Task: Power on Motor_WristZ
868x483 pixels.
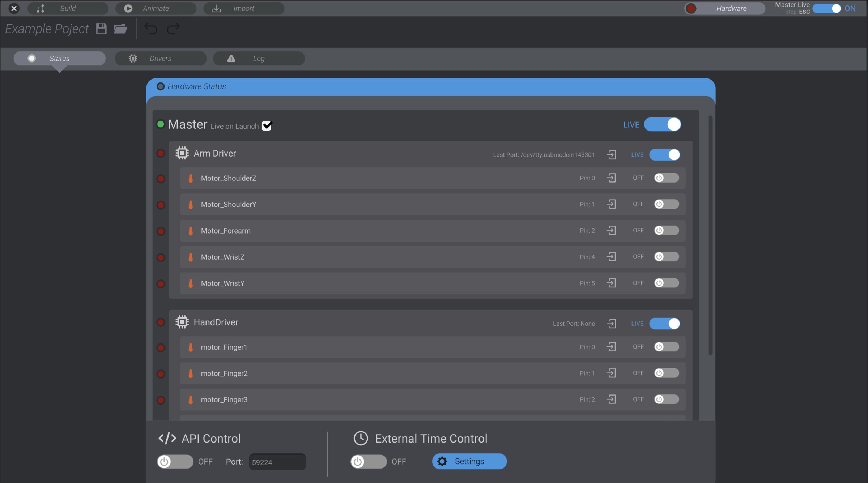Action: pyautogui.click(x=666, y=257)
